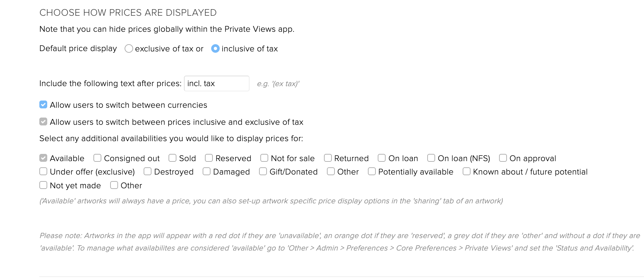
Task: Toggle switching between inclusive and exclusive tax prices
Action: coord(43,122)
